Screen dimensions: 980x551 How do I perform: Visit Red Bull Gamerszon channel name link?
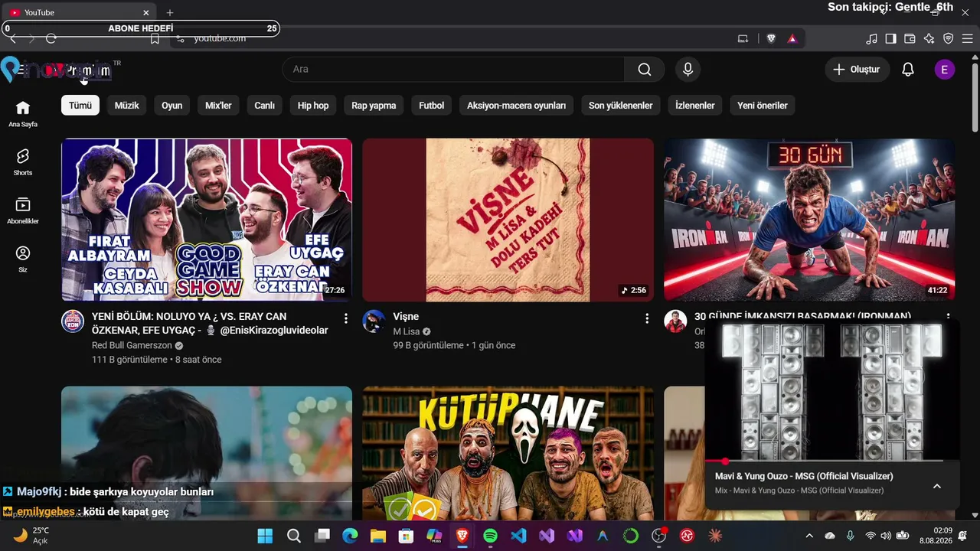click(x=132, y=346)
